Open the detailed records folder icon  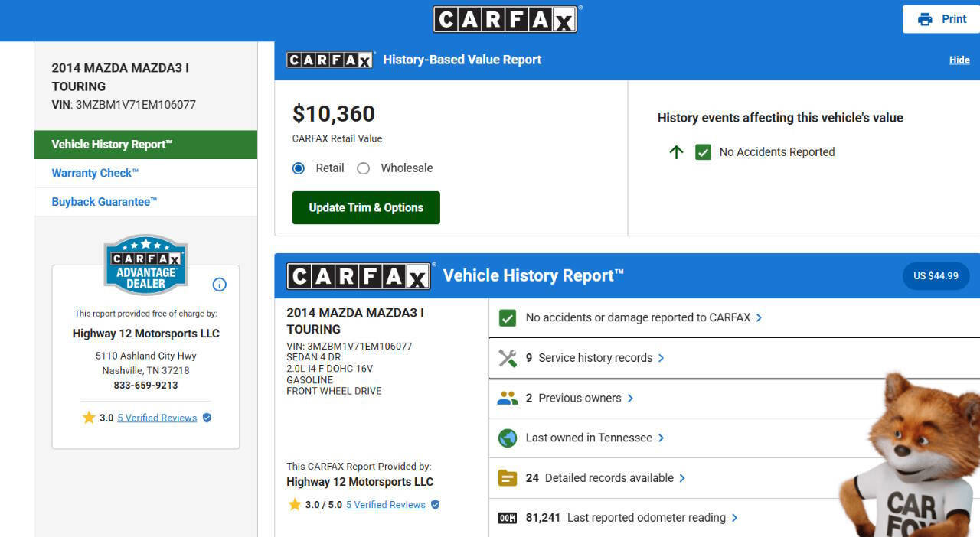coord(507,477)
